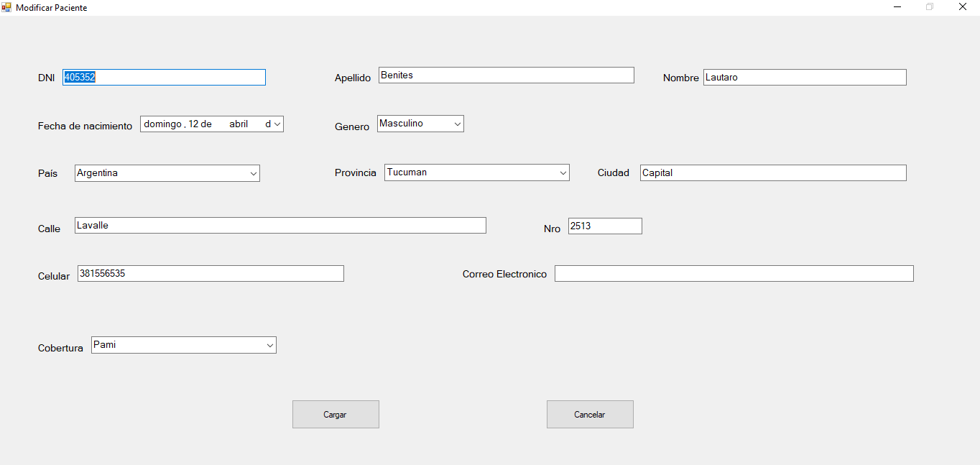Screen dimensions: 980x465
Task: Open the País dropdown showing Argentina
Action: [x=253, y=174]
